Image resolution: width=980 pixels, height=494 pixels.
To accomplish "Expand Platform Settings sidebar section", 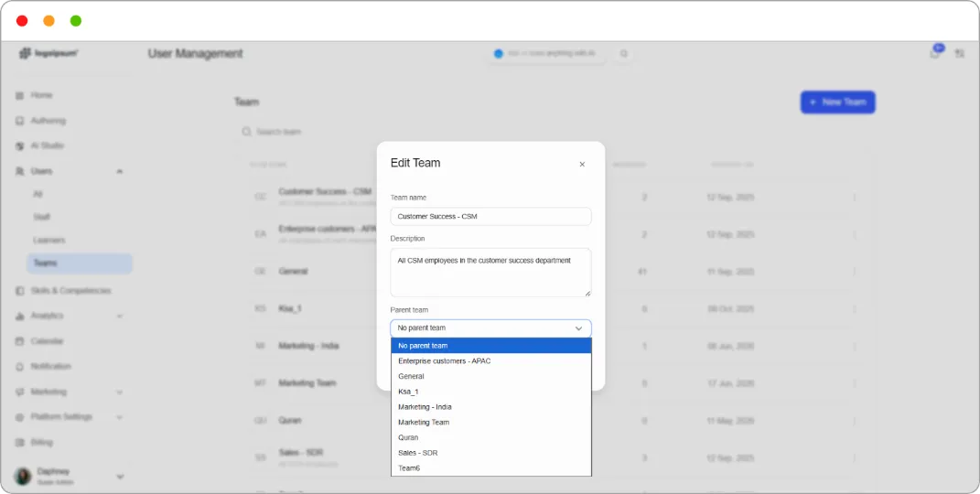I will [x=119, y=417].
